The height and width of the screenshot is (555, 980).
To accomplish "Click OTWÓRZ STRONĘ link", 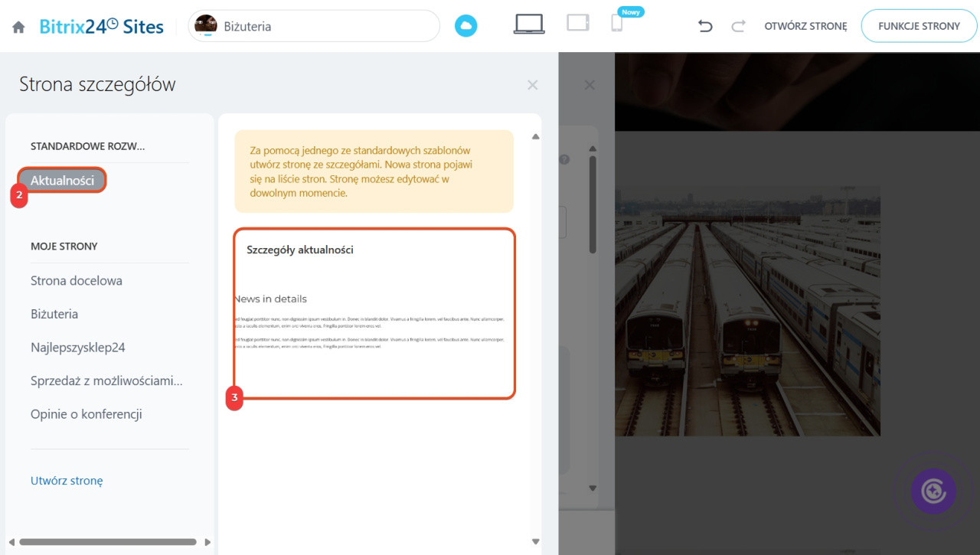I will (x=805, y=26).
